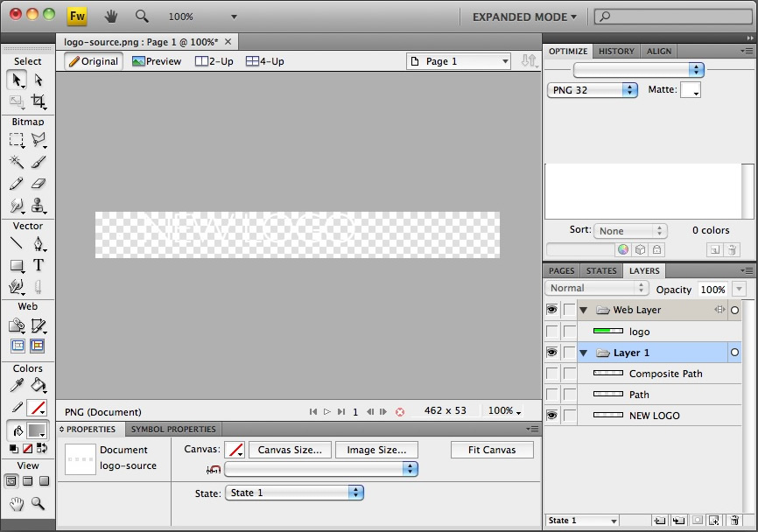
Task: Open the Canvas color swatch
Action: coord(235,450)
